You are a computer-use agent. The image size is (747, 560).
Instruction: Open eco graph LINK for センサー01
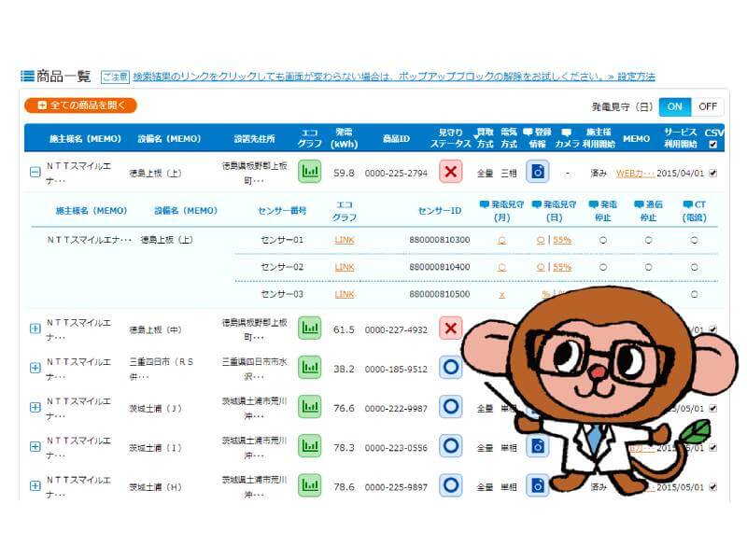[345, 240]
